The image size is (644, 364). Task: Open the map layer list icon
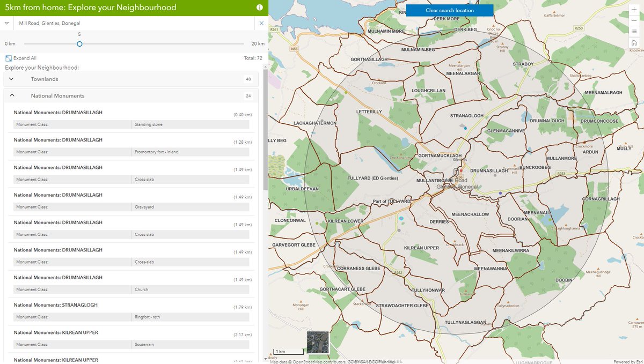coord(634,32)
